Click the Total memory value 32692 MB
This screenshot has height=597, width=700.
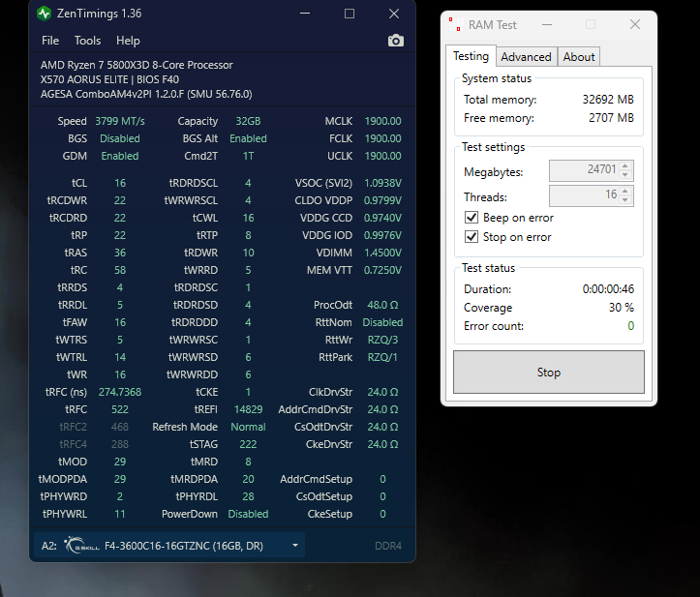(608, 99)
